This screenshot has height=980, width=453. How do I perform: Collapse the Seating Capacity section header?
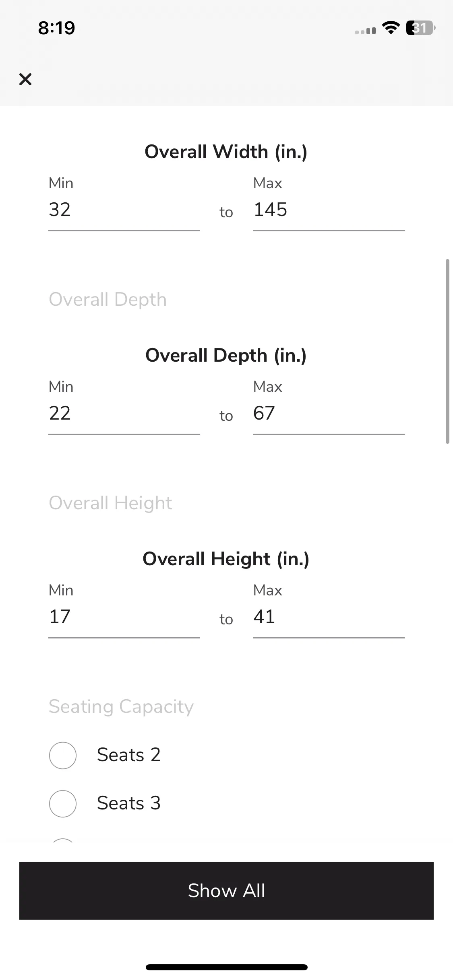click(121, 706)
